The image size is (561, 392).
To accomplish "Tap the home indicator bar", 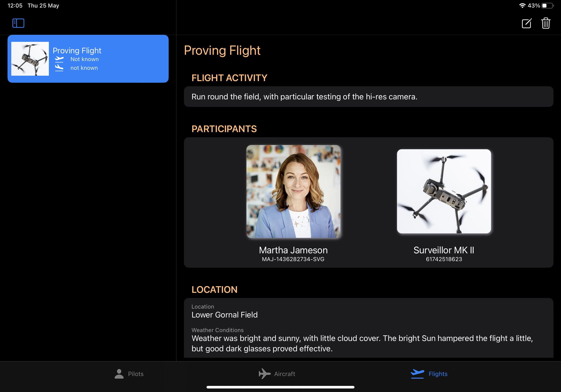I will [280, 387].
